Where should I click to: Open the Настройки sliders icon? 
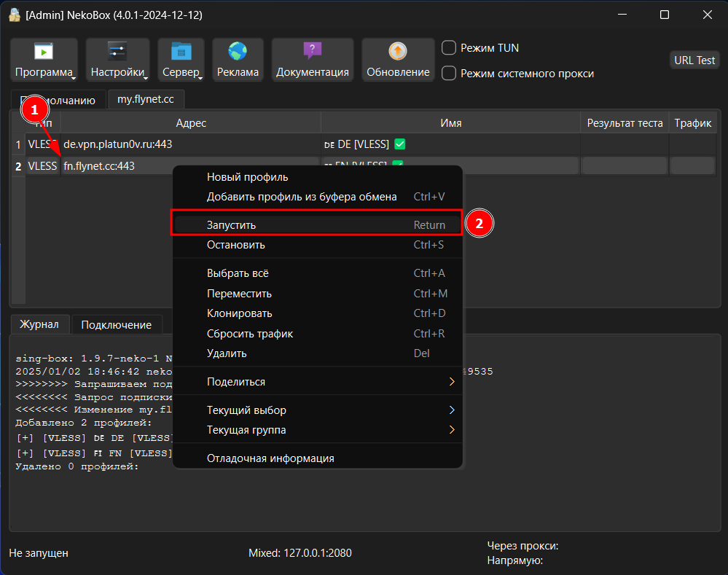[x=117, y=52]
